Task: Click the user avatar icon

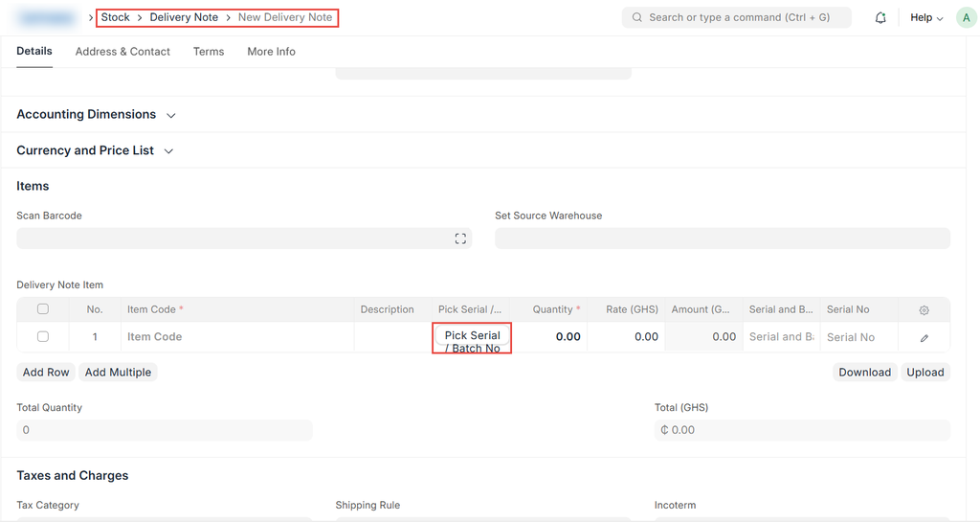Action: [966, 18]
